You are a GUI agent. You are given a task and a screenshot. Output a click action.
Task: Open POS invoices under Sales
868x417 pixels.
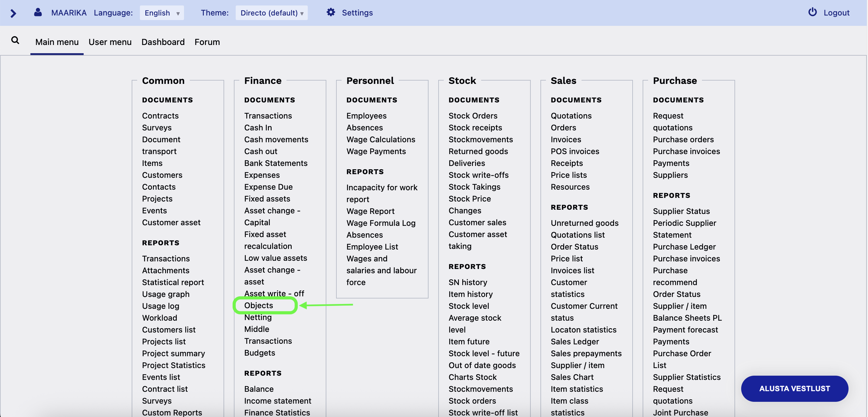575,151
